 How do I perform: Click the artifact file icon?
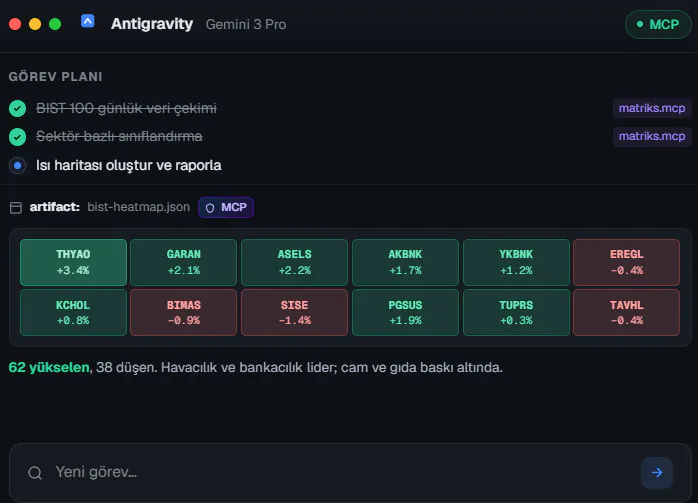point(16,207)
